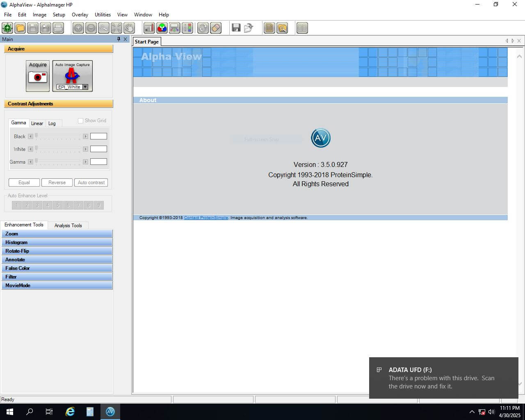Click the Acquire camera button
525x420 pixels.
coord(38,76)
